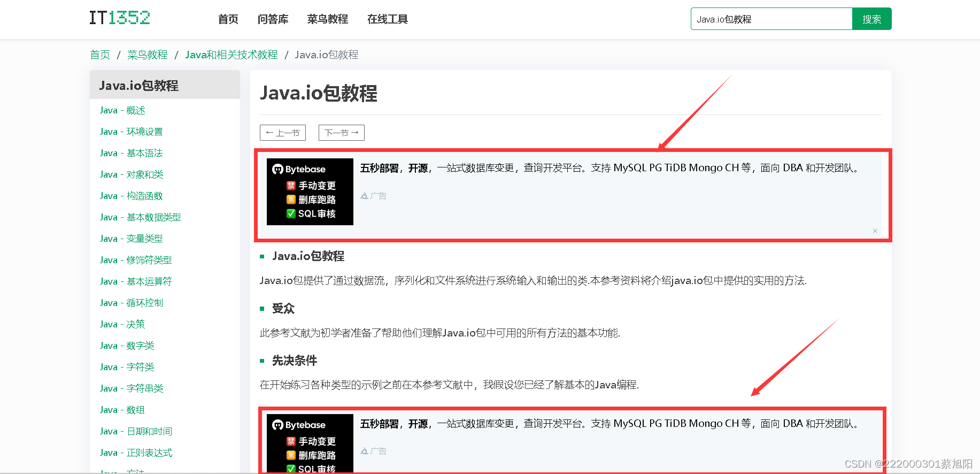Screen dimensions: 980x474
Task: Open sidebar item Java - 基本数据类型
Action: click(x=141, y=217)
